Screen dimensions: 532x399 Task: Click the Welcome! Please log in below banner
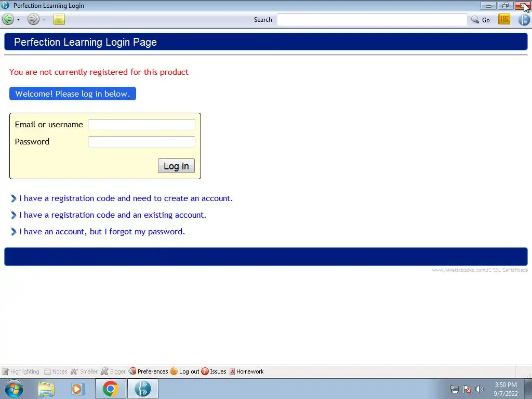click(73, 94)
